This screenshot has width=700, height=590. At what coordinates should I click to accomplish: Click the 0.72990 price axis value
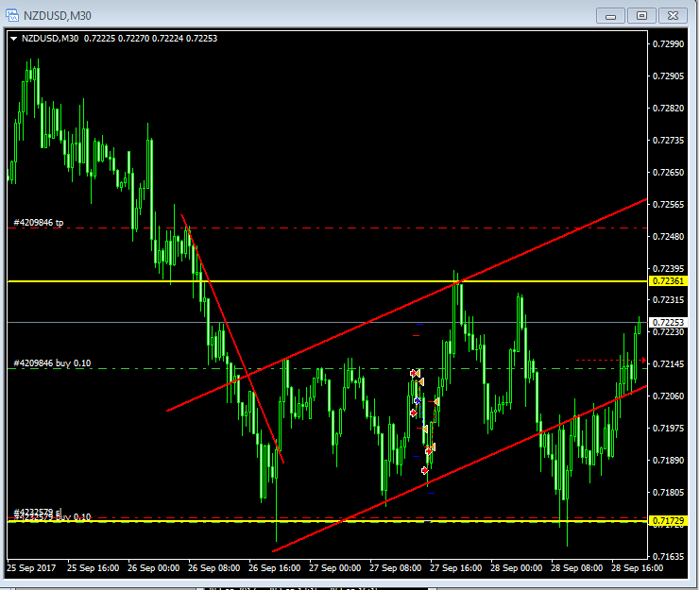(668, 43)
